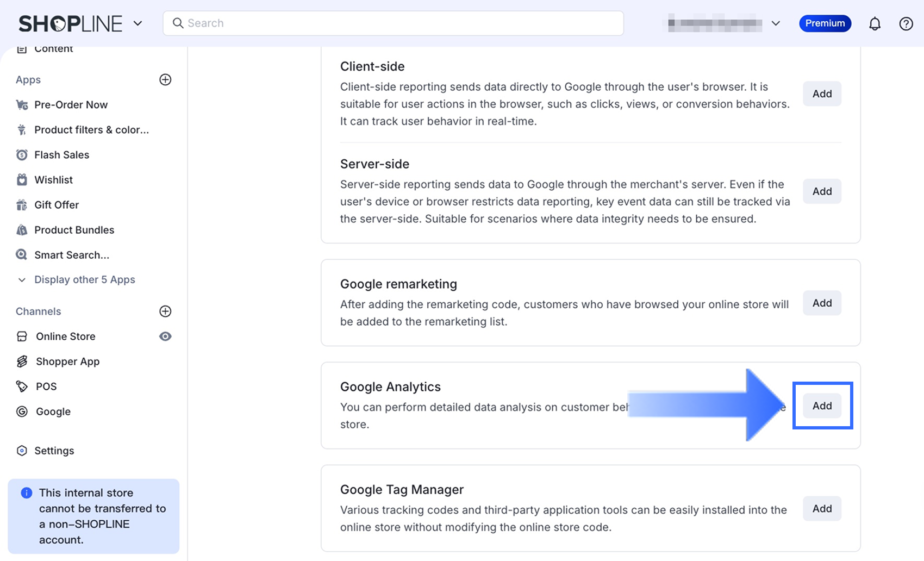Click the Flash Sales app icon
The image size is (924, 561).
[x=22, y=155]
